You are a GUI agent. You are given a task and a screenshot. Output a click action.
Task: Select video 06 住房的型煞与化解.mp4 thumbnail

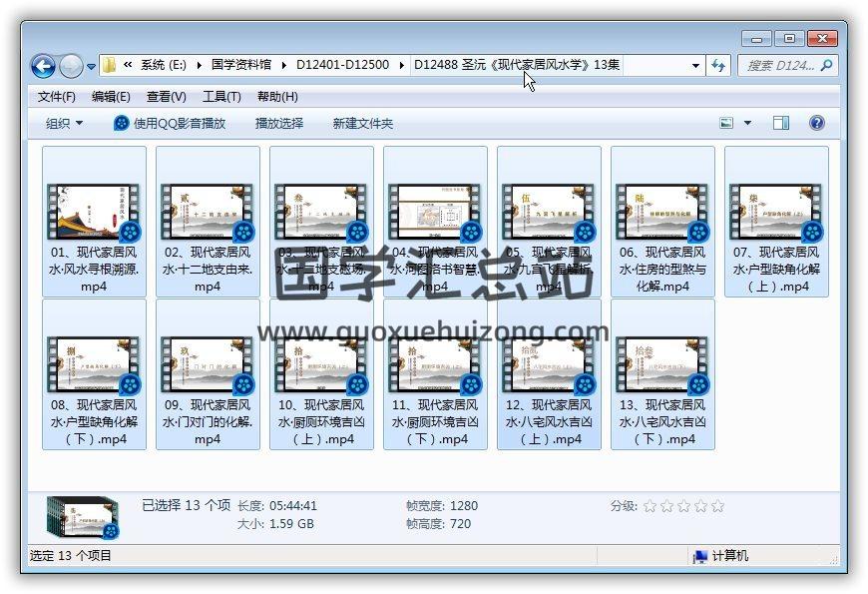click(662, 213)
